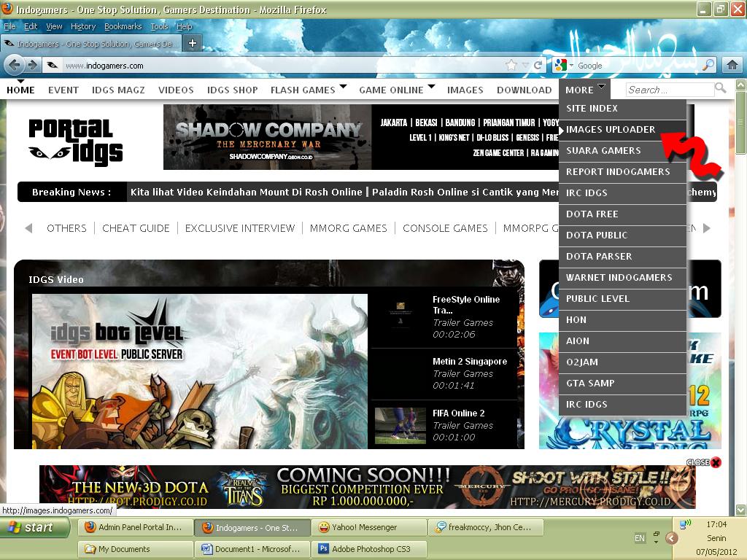Select REPORT INDOGAMERS menu entry
The image size is (747, 560).
tap(623, 172)
